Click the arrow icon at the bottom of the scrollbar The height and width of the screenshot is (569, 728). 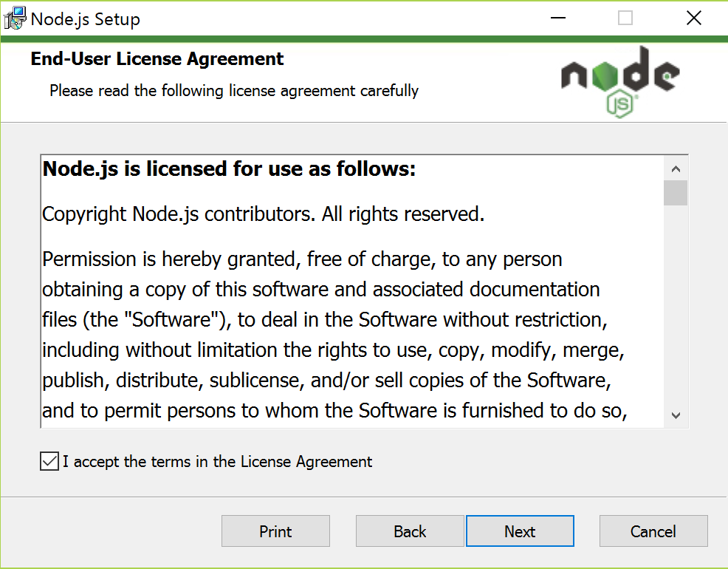pos(676,415)
